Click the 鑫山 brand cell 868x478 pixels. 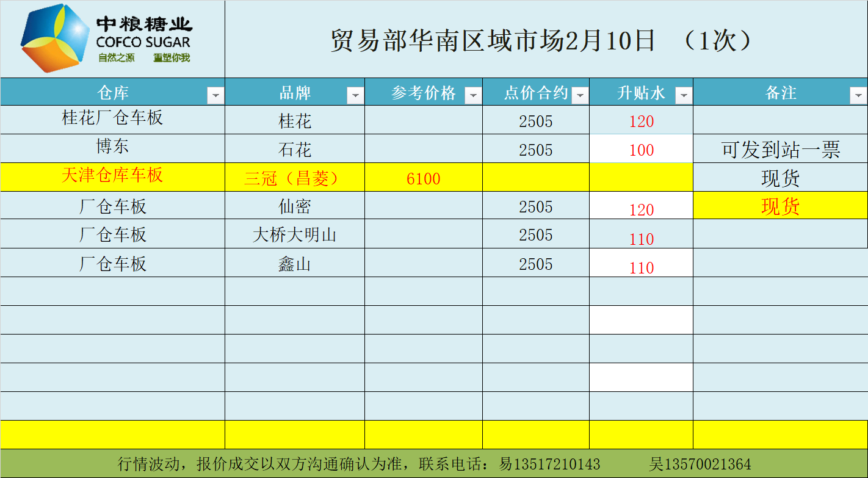[294, 264]
